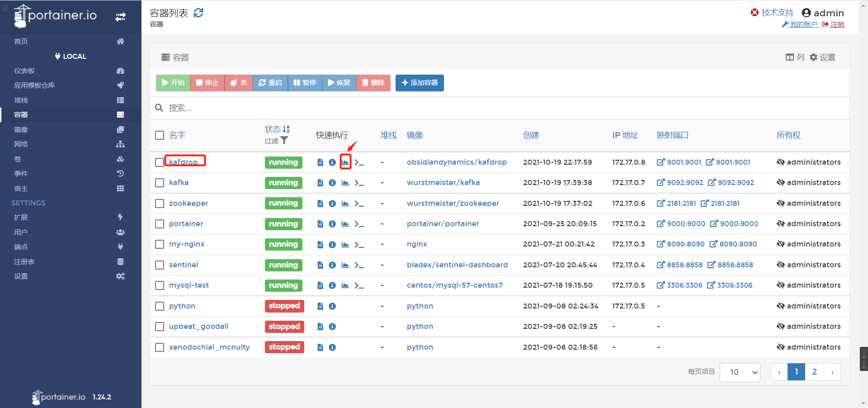This screenshot has height=408, width=868.
Task: Navigate to 镜像 in the sidebar
Action: pos(21,129)
